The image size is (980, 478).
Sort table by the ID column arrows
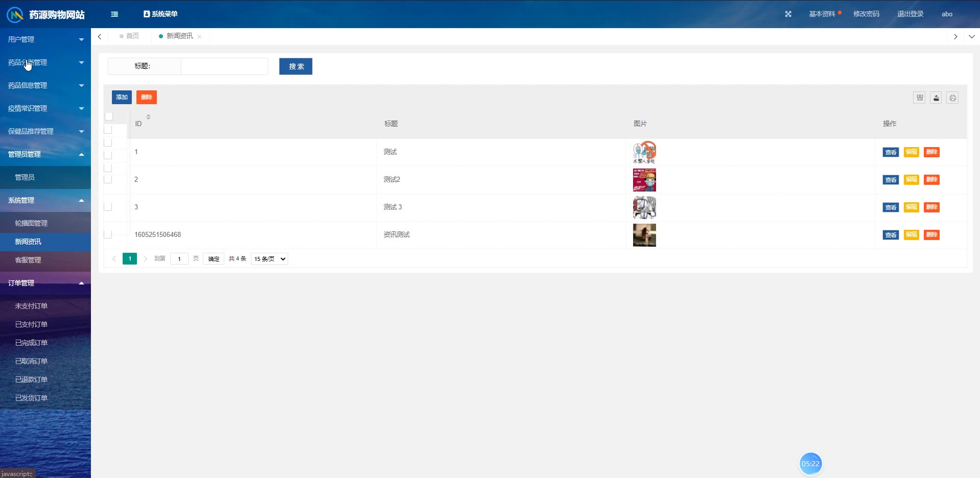tap(148, 117)
